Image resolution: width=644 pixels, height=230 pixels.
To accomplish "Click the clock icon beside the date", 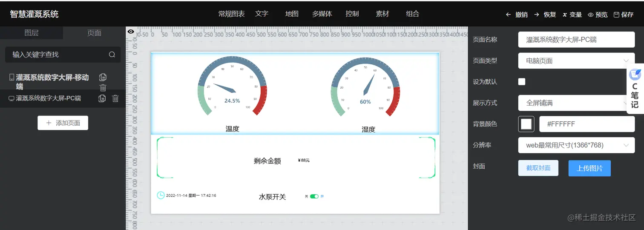I will click(x=161, y=195).
